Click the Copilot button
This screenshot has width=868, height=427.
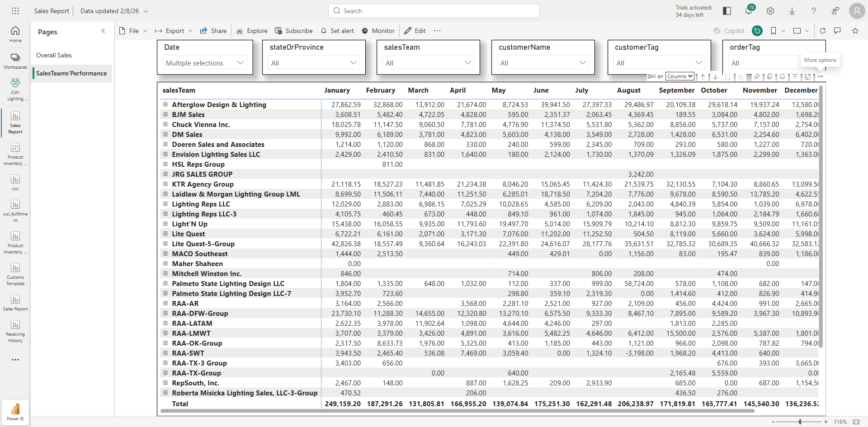click(x=729, y=31)
